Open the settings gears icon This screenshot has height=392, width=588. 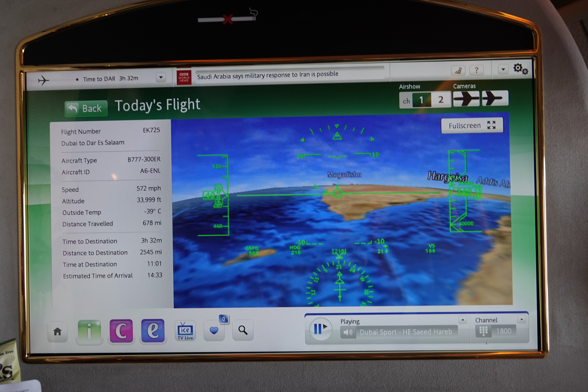tap(520, 69)
